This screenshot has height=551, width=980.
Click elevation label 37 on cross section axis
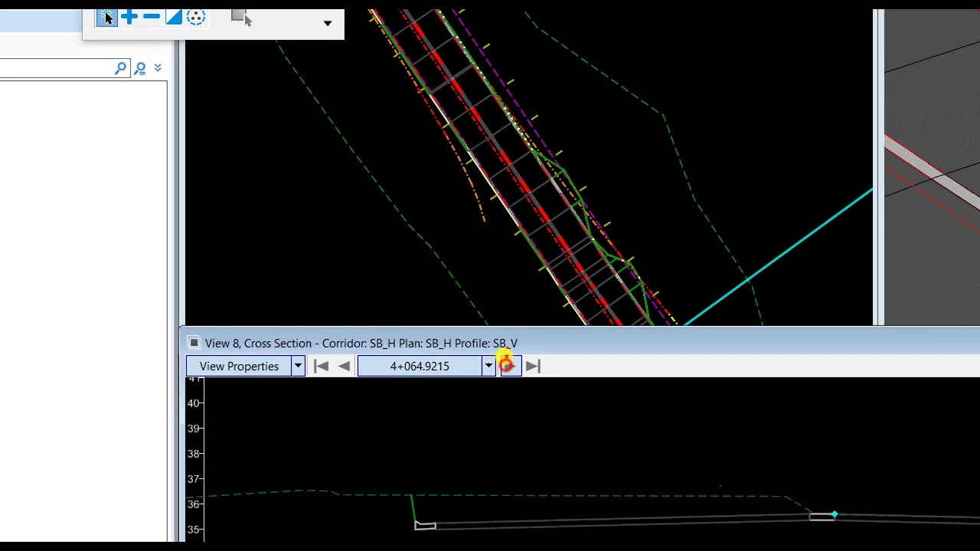(194, 479)
